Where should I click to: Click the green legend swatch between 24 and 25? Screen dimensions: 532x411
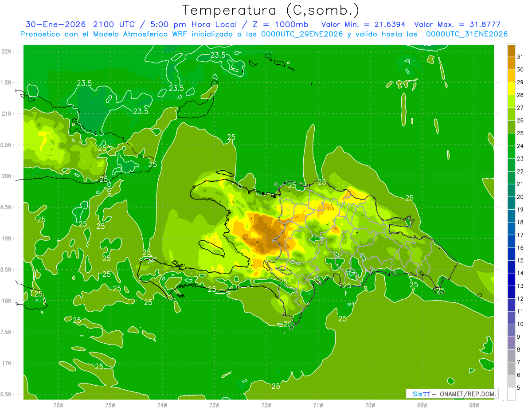(511, 139)
